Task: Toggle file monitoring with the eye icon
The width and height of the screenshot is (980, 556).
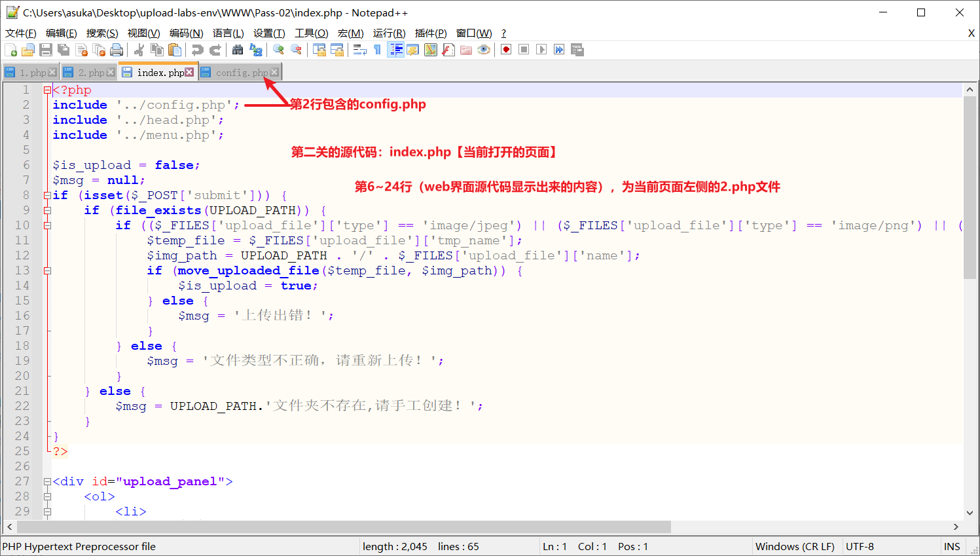Action: click(x=484, y=50)
